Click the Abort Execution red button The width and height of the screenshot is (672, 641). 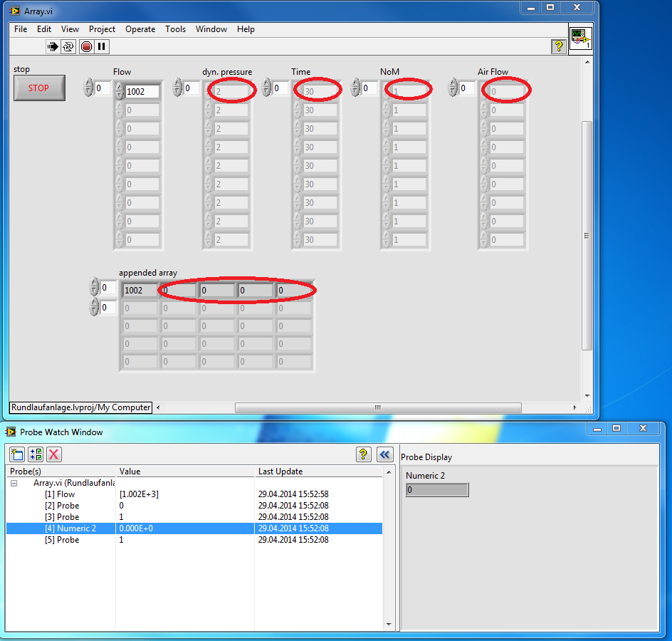87,46
